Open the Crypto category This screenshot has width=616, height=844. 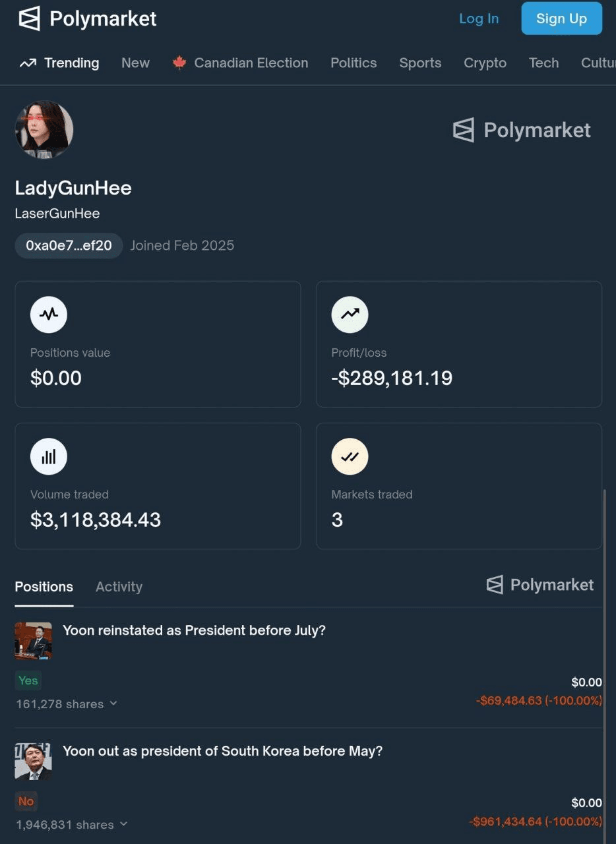485,63
